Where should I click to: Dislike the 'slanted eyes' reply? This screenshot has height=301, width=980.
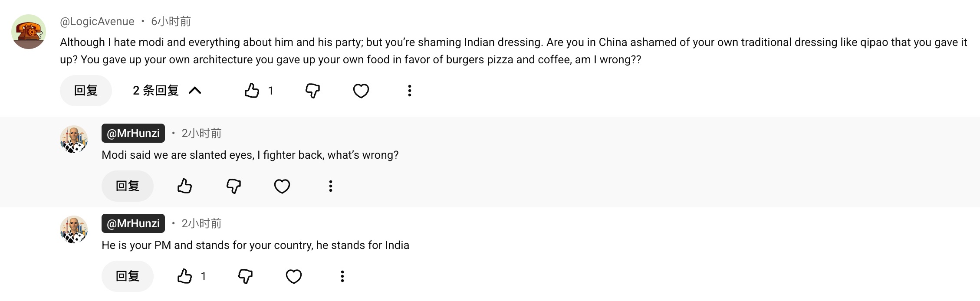point(233,186)
